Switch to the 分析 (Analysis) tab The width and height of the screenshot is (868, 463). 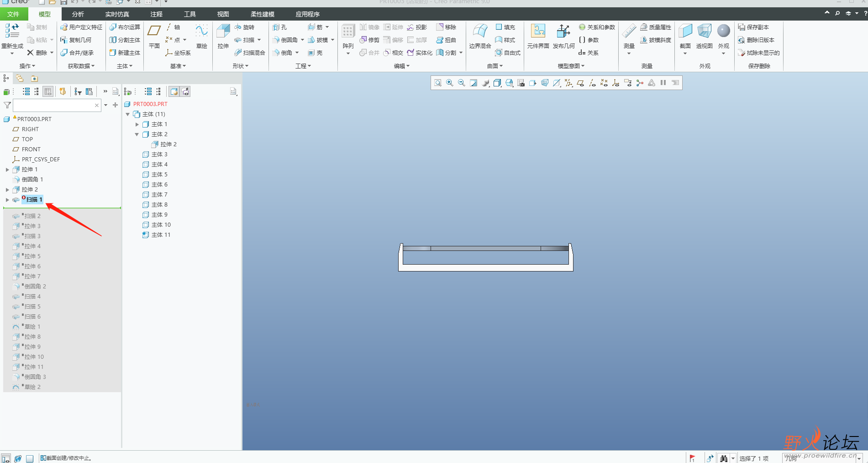point(78,14)
